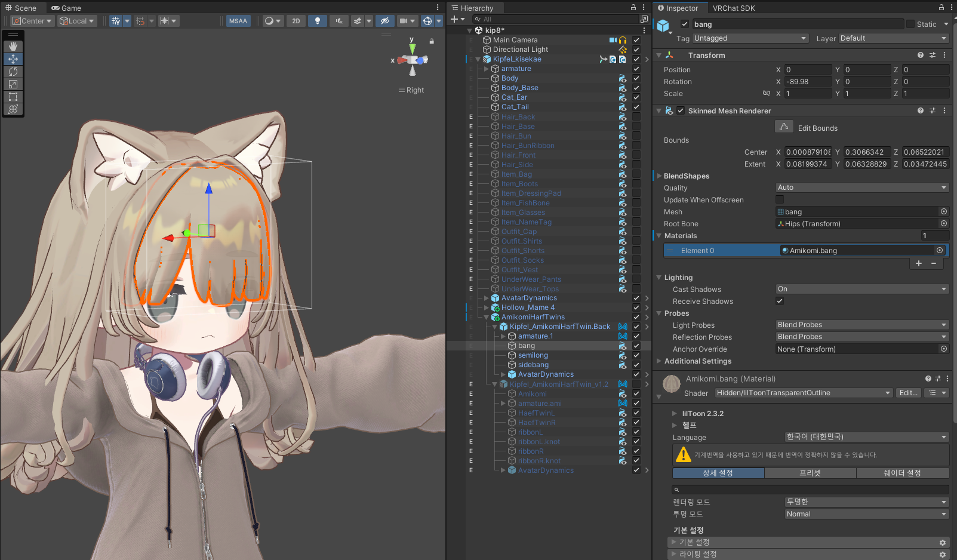Open Transform component presets icon
Screen dimensions: 957x560
click(933, 55)
